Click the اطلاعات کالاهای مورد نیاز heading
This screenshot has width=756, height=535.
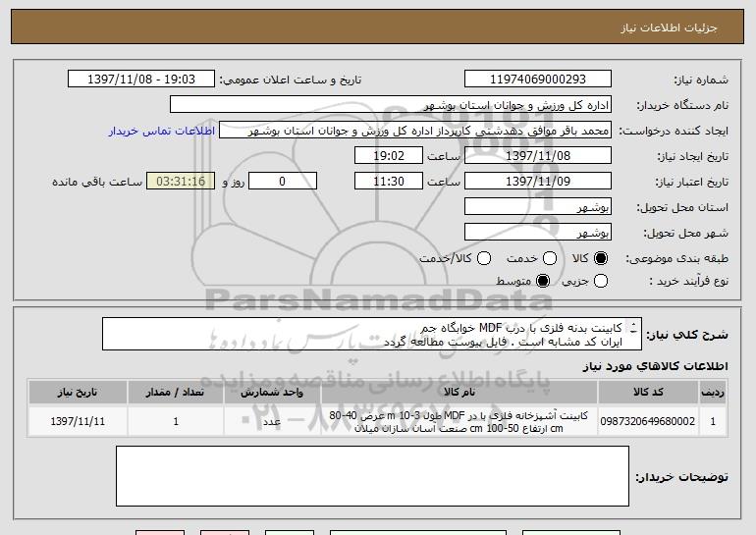tap(655, 366)
